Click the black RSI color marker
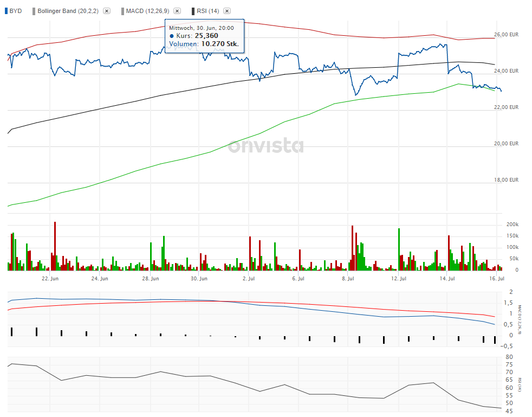This screenshot has height=417, width=532. (x=193, y=11)
